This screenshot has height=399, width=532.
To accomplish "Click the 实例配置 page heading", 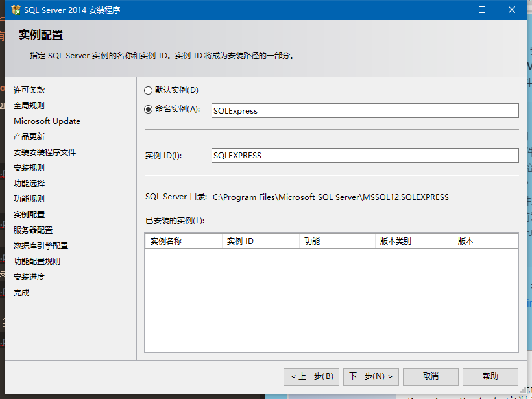I will [41, 35].
